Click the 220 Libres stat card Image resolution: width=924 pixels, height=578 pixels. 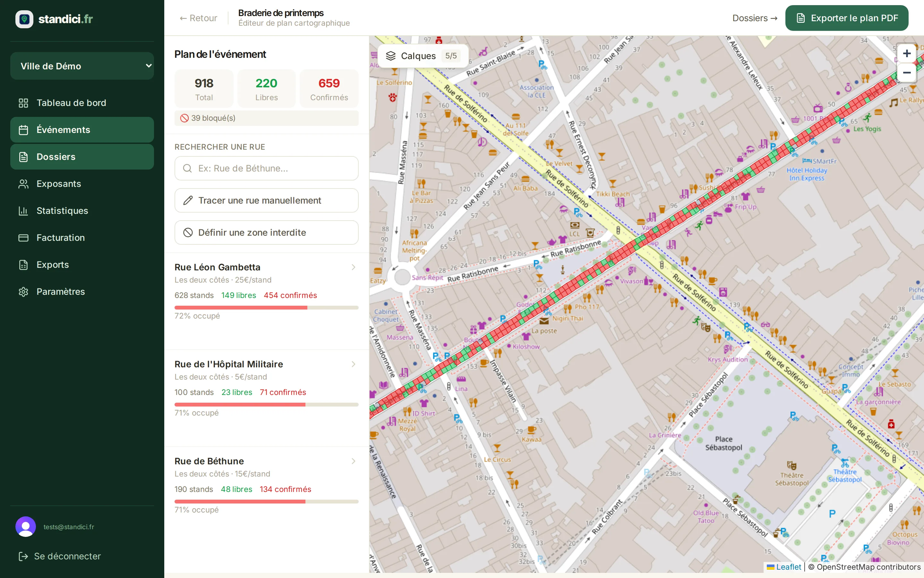click(x=267, y=89)
